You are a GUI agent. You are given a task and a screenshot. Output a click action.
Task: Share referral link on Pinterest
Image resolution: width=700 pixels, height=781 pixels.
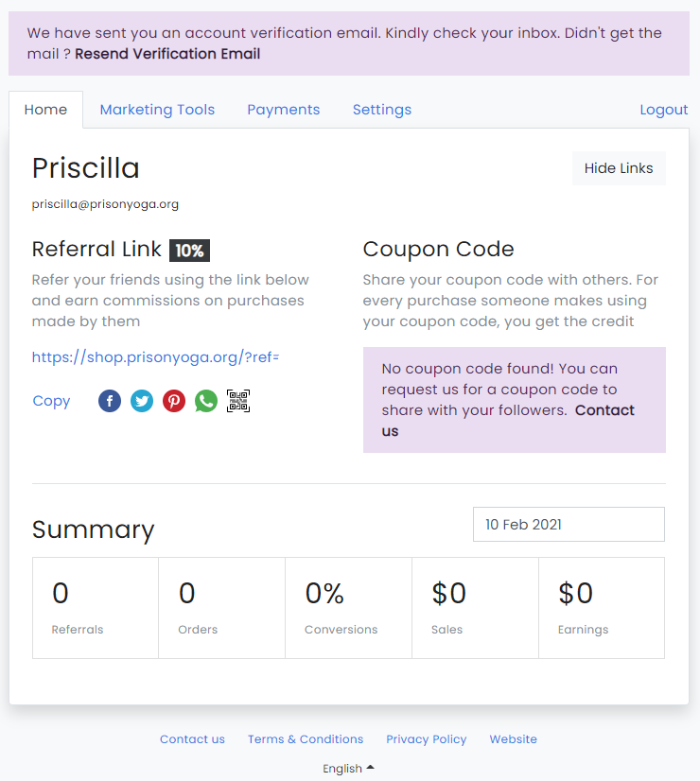(x=174, y=401)
